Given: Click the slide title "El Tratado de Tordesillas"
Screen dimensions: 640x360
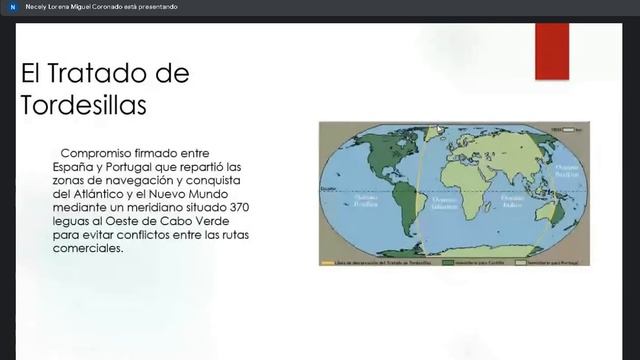Looking at the screenshot, I should coord(105,89).
